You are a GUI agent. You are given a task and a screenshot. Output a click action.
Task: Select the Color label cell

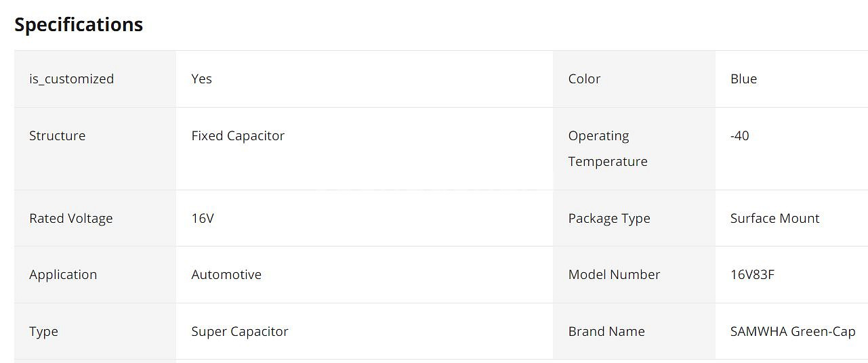pyautogui.click(x=634, y=79)
